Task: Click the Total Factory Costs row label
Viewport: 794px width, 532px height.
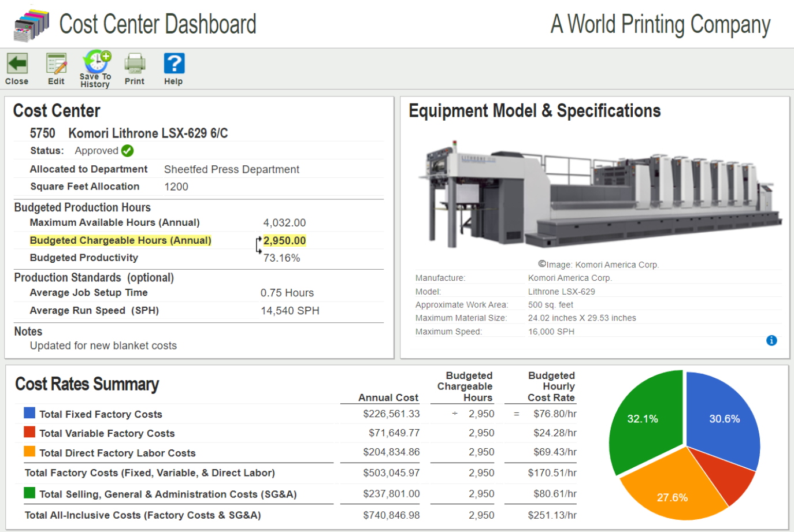Action: click(x=150, y=473)
